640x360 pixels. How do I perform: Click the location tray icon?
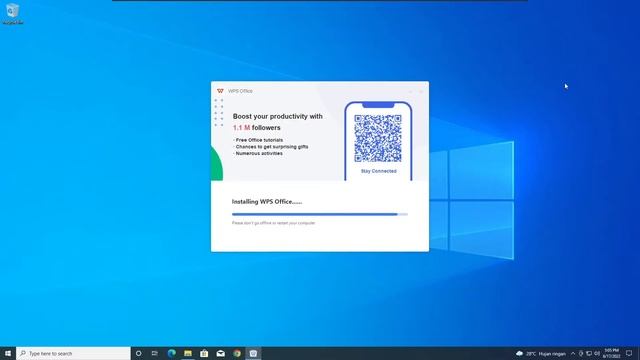click(x=581, y=353)
